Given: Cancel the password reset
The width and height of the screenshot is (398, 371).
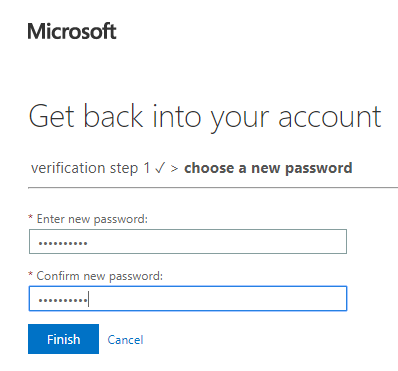Looking at the screenshot, I should (x=125, y=340).
